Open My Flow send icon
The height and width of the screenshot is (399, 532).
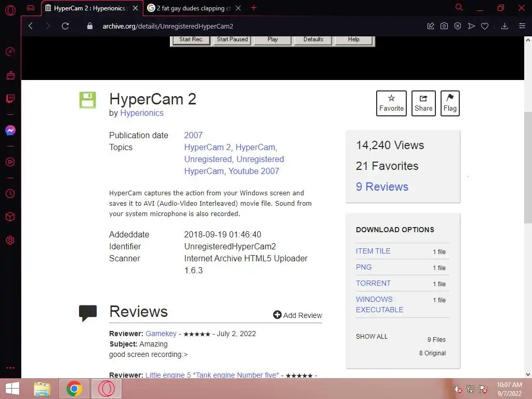[471, 26]
